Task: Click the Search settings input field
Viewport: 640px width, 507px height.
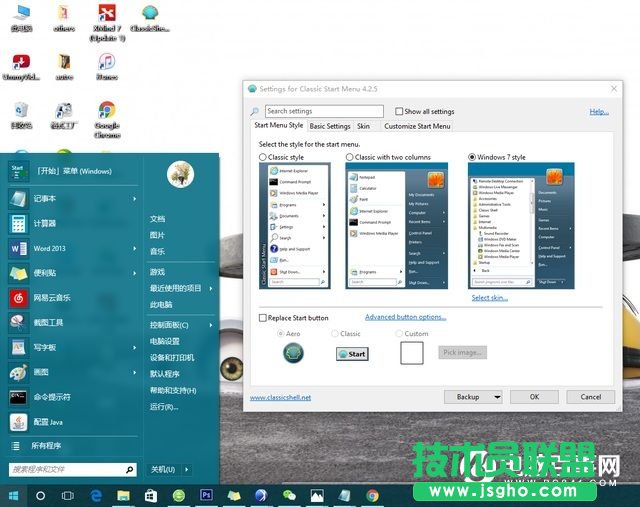Action: click(324, 111)
